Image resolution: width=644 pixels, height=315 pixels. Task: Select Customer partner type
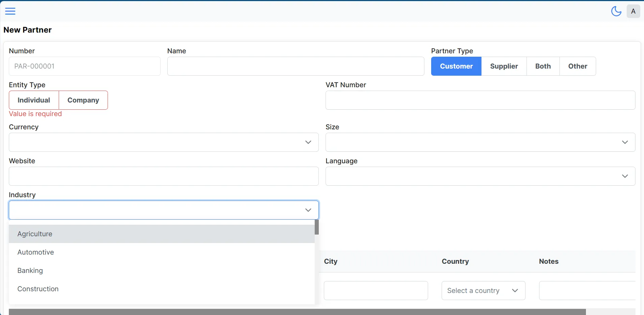[x=456, y=66]
